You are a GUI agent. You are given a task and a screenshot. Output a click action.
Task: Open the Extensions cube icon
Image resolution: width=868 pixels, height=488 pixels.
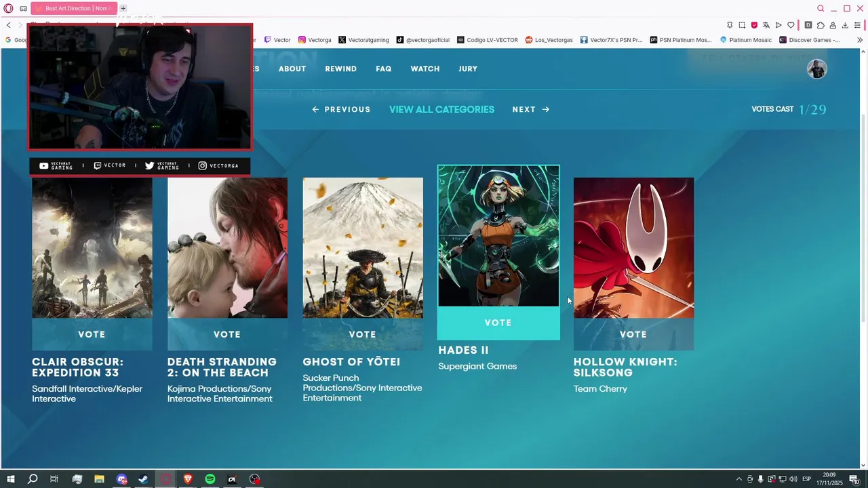coord(821,25)
